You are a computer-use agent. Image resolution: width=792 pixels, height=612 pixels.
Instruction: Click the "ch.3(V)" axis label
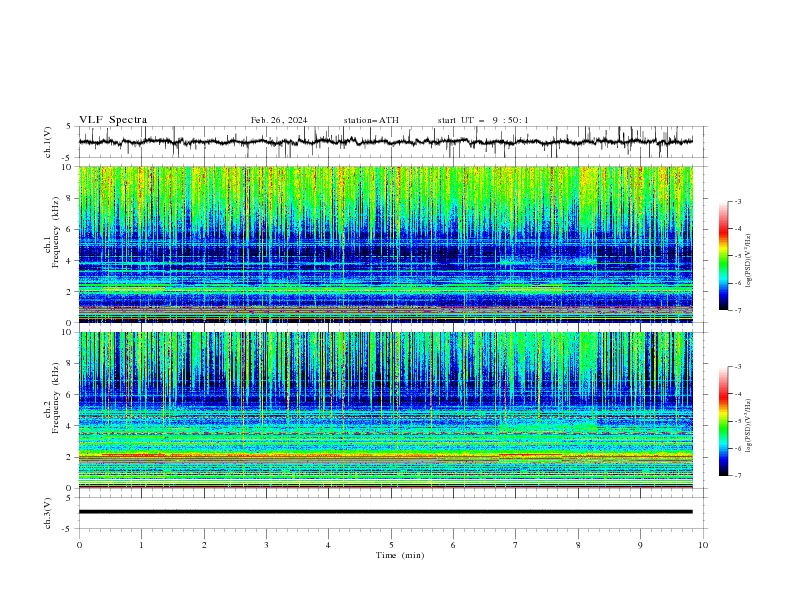click(x=48, y=513)
